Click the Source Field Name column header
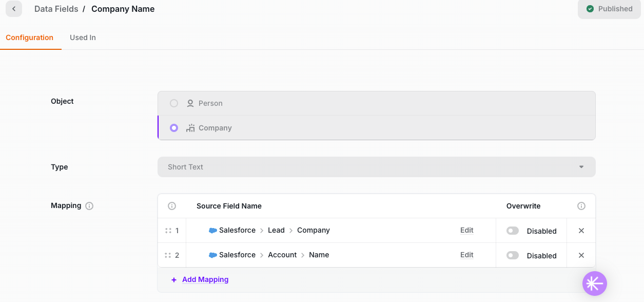 coord(229,206)
